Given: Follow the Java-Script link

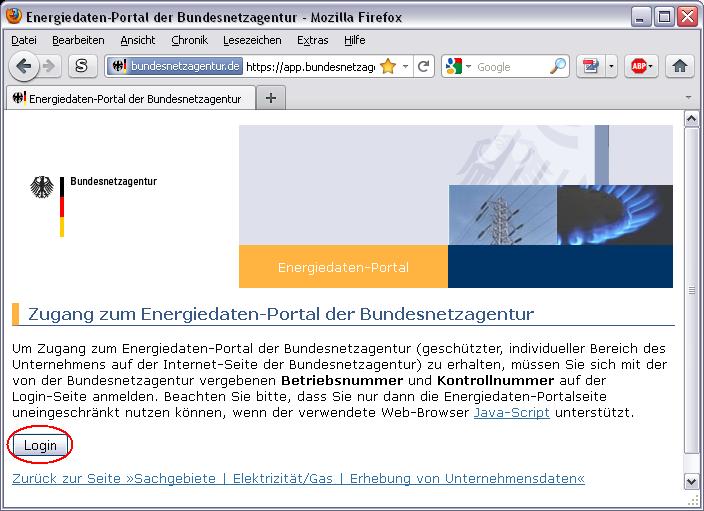Looking at the screenshot, I should [511, 412].
